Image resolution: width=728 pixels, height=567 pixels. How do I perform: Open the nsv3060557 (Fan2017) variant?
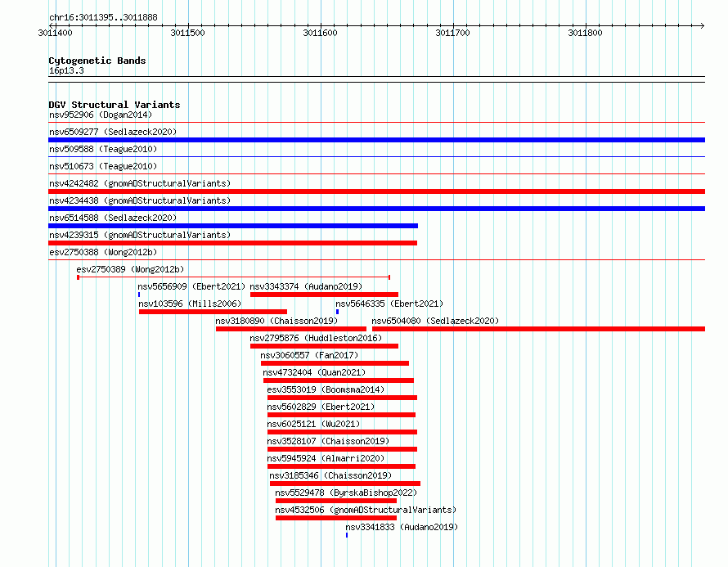309,355
